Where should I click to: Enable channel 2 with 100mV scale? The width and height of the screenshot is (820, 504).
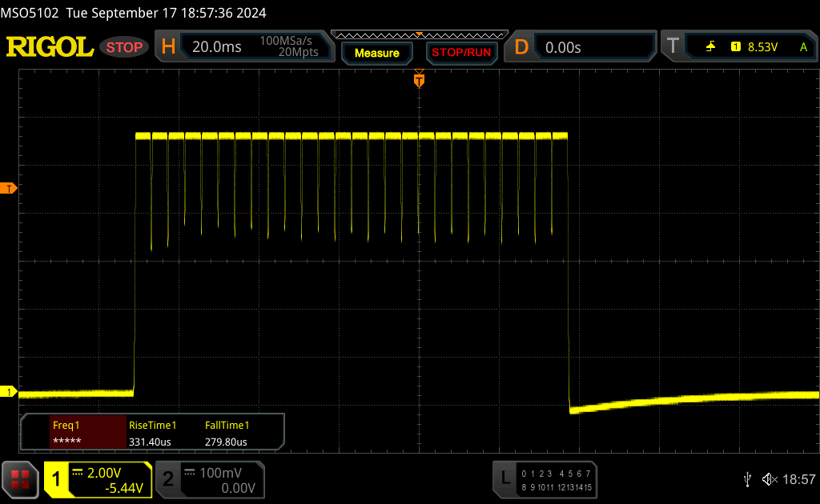coord(207,479)
